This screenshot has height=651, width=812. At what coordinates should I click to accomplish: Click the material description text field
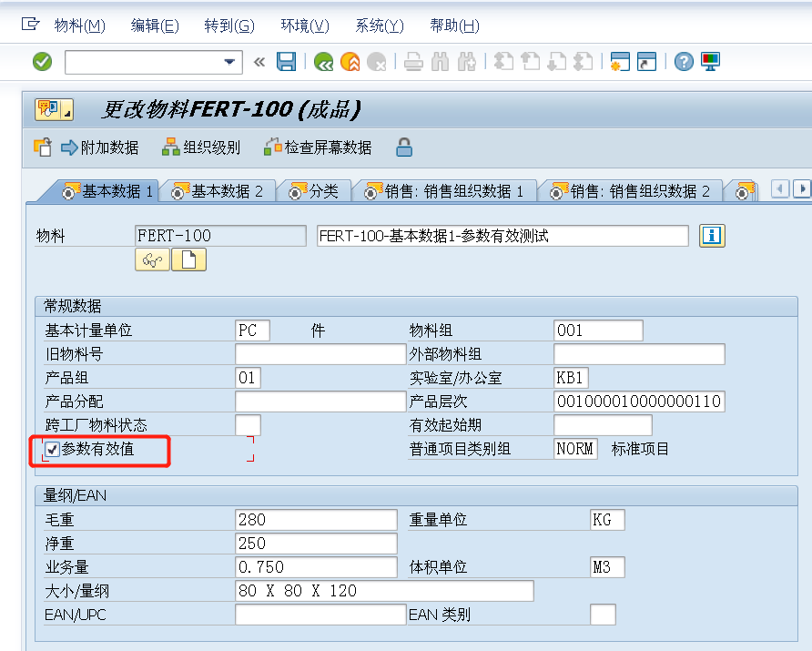tap(502, 236)
